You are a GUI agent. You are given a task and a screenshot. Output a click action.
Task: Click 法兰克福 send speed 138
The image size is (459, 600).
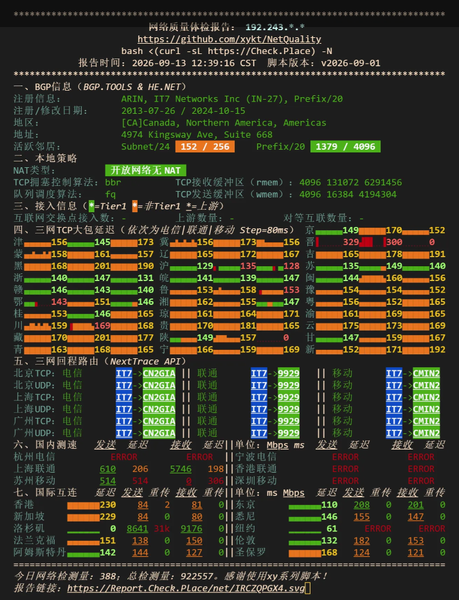(x=140, y=541)
